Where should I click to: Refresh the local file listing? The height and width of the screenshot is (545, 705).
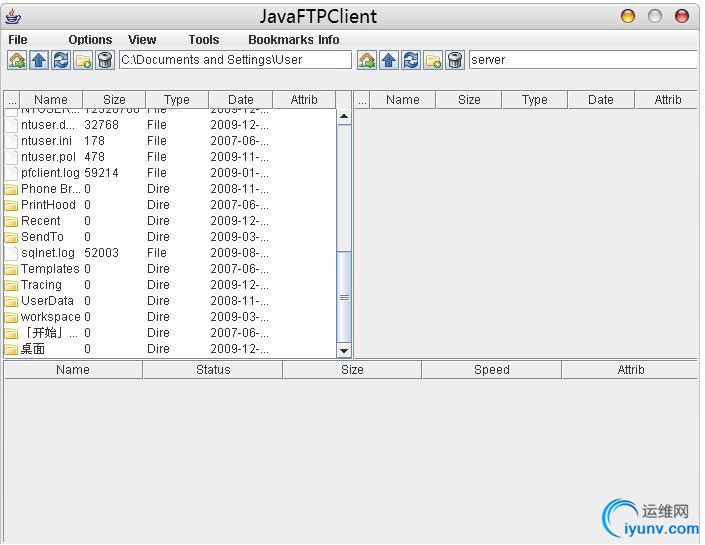tap(61, 60)
